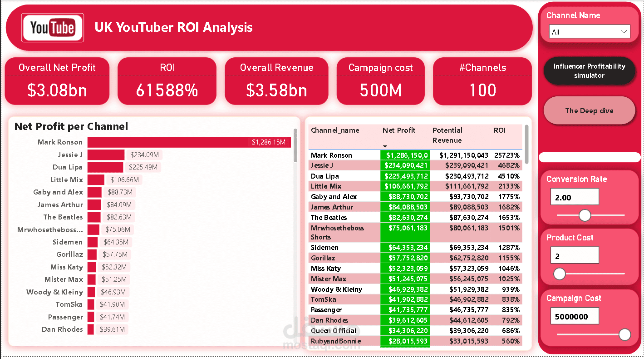
Task: Click Passenger label in bar chart
Action: (x=65, y=317)
